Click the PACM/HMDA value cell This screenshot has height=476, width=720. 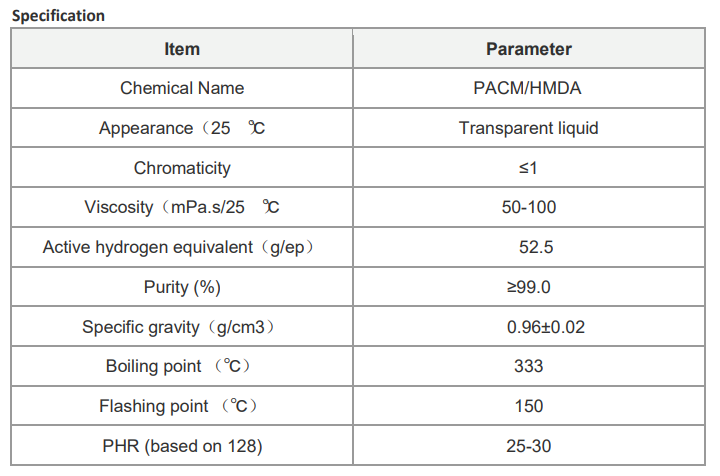point(528,88)
